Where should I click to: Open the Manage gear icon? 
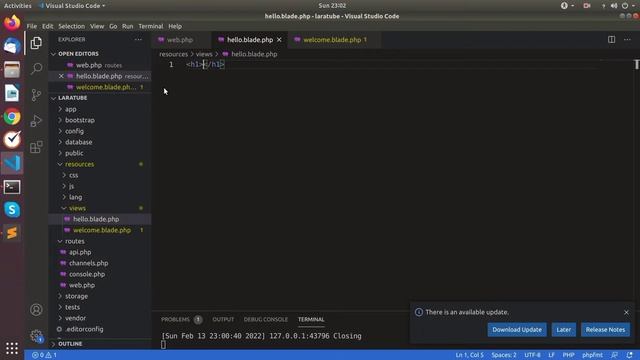36,336
